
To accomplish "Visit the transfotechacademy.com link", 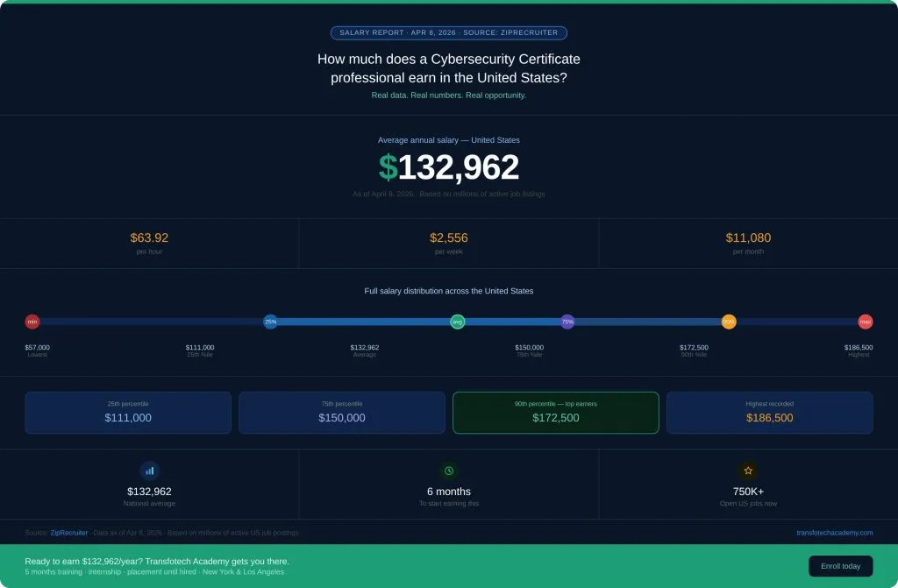I will [x=834, y=533].
